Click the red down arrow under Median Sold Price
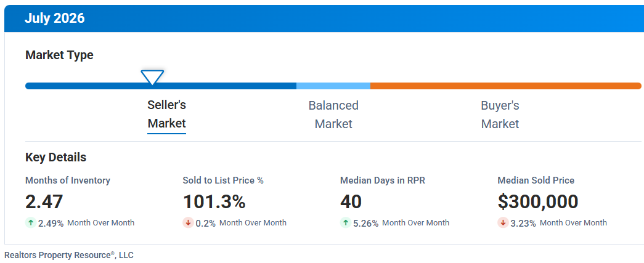This screenshot has height=263, width=644. pos(503,223)
